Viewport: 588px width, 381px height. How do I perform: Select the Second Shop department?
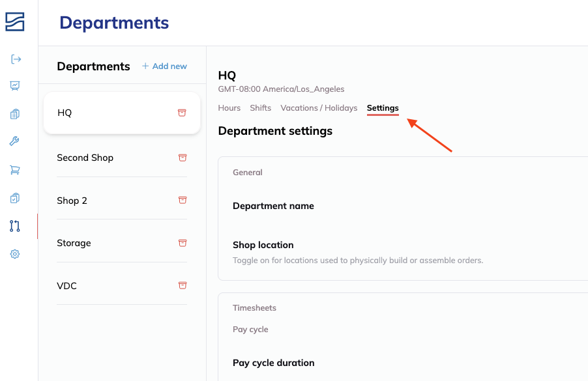coord(85,158)
